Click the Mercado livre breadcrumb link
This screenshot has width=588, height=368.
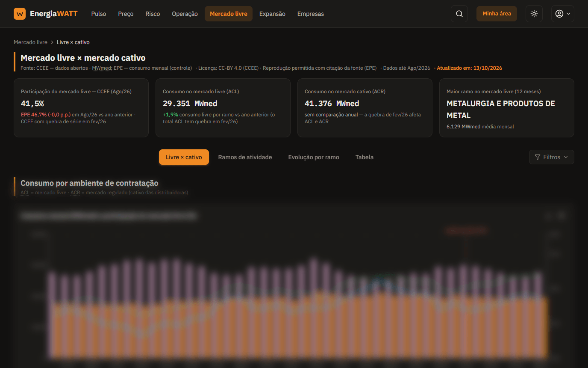[30, 42]
